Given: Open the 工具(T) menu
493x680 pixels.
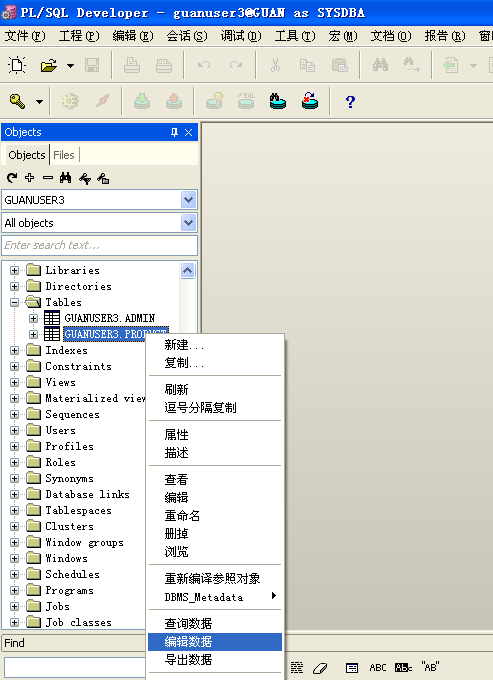Looking at the screenshot, I should point(295,36).
